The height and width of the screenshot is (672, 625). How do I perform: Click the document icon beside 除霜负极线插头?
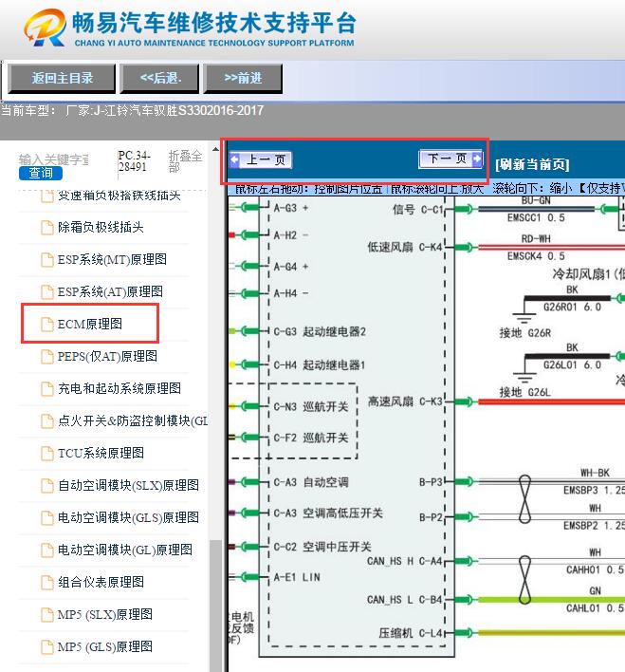[47, 228]
